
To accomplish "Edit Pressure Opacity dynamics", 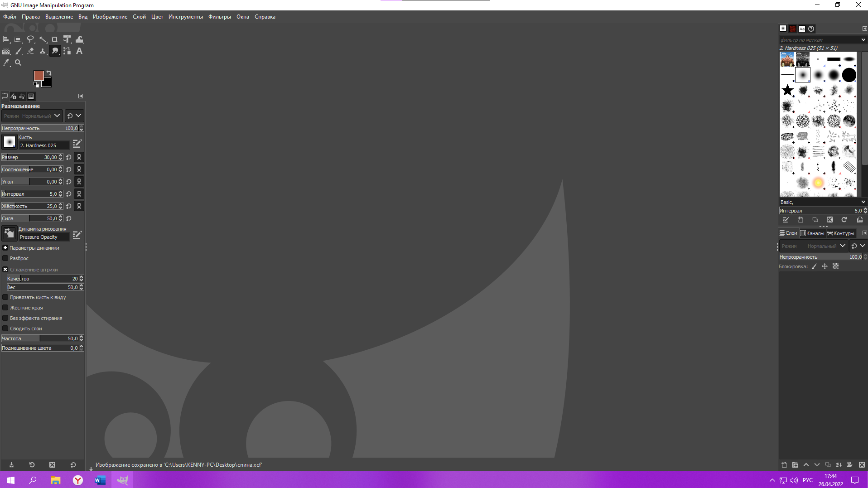I will [x=77, y=235].
